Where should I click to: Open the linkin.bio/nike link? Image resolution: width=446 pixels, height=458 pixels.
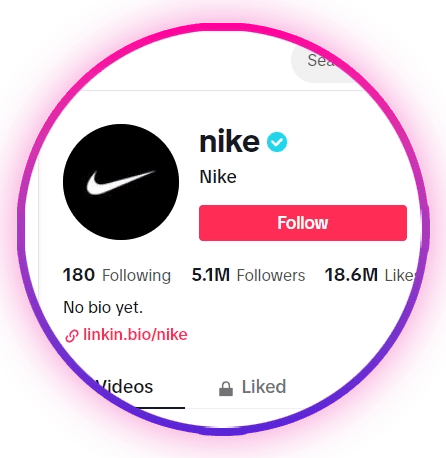point(135,334)
